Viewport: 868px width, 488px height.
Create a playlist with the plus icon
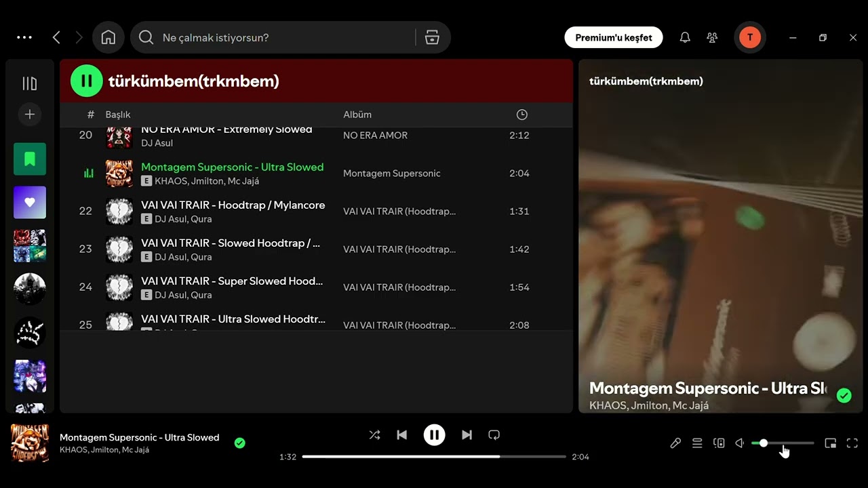point(30,115)
